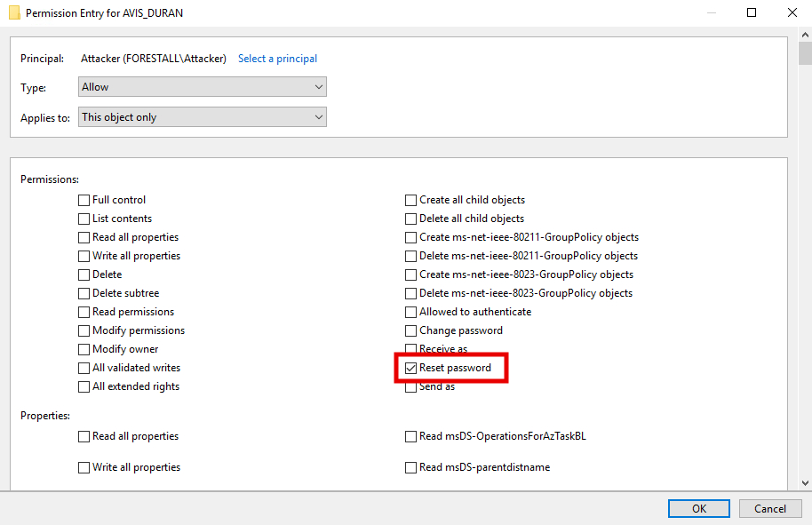Tick the Change password checkbox

coord(411,330)
